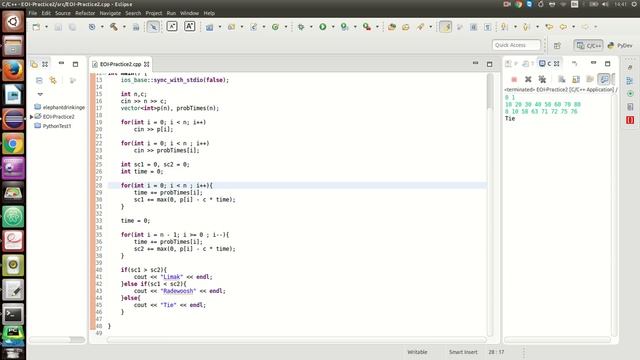Open the Project menu
Viewport: 640px width, 360px height.
coord(154,13)
